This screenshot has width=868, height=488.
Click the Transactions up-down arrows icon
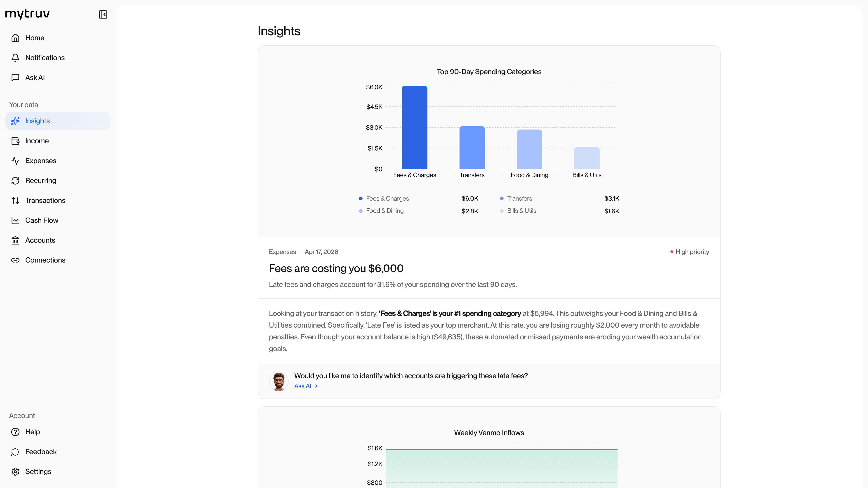coord(15,200)
